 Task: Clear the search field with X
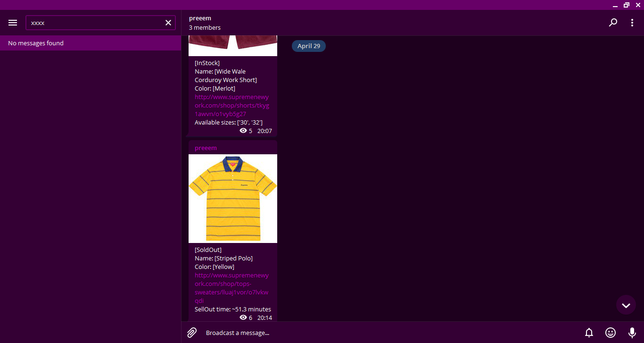(168, 23)
